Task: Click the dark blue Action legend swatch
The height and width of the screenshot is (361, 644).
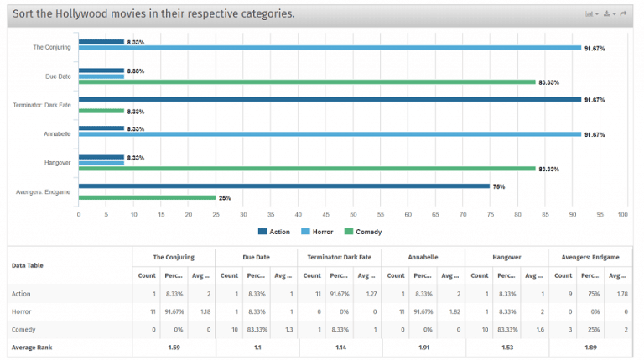Action: click(x=262, y=232)
